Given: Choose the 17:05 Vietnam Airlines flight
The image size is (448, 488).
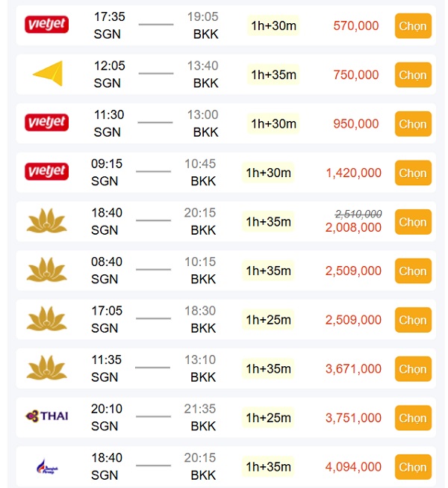Looking at the screenshot, I should (412, 320).
